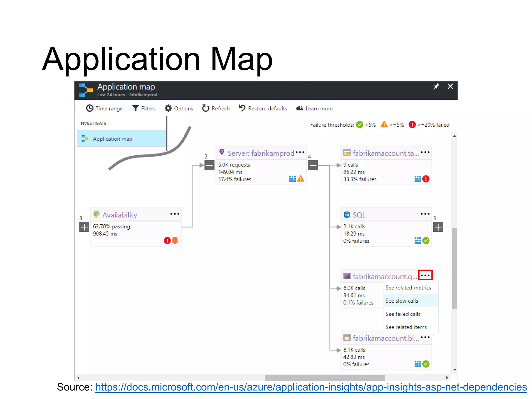The height and width of the screenshot is (399, 532).
Task: Click Learn more in the toolbar
Action: coord(319,109)
